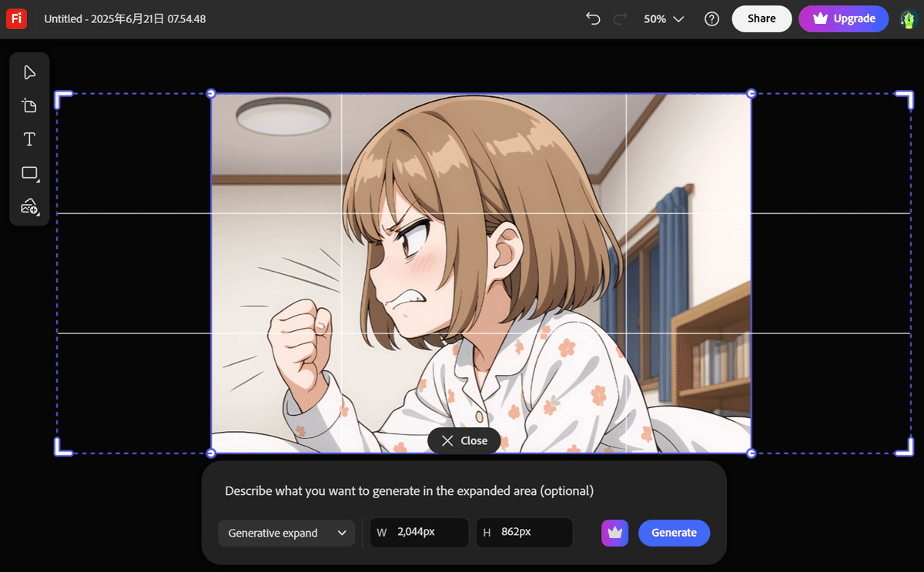Select the Shape tool
Viewport: 924px width, 572px height.
point(28,173)
